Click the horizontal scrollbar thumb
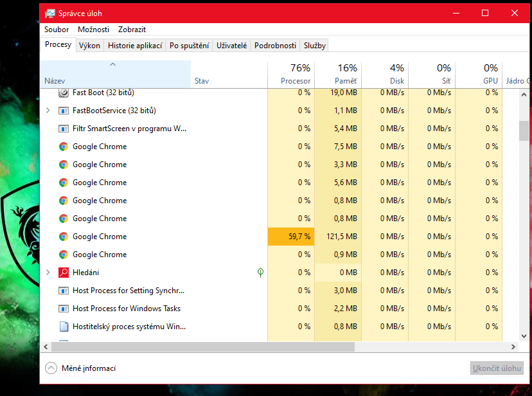This screenshot has width=532, height=396. [202, 347]
